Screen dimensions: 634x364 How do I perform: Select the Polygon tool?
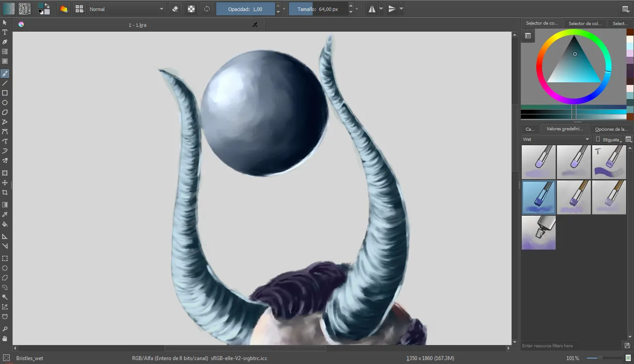[x=5, y=112]
